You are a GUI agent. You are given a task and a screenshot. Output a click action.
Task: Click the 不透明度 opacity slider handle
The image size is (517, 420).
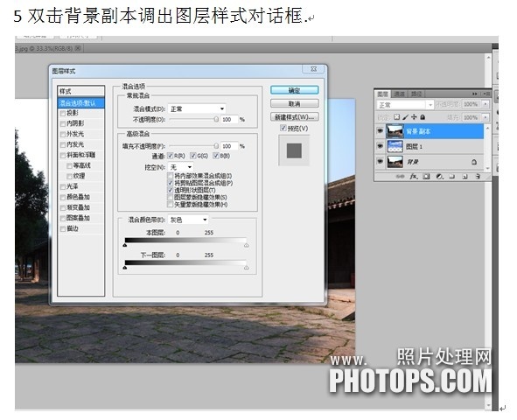pyautogui.click(x=216, y=119)
